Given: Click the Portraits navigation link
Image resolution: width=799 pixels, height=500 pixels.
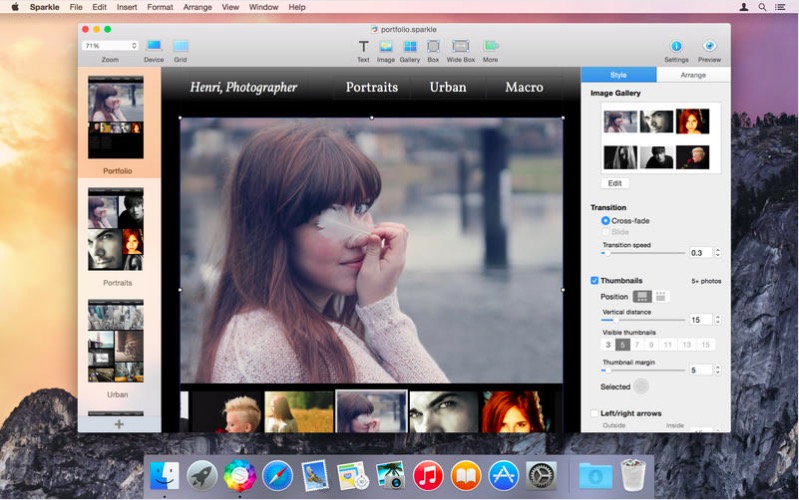Looking at the screenshot, I should 372,87.
